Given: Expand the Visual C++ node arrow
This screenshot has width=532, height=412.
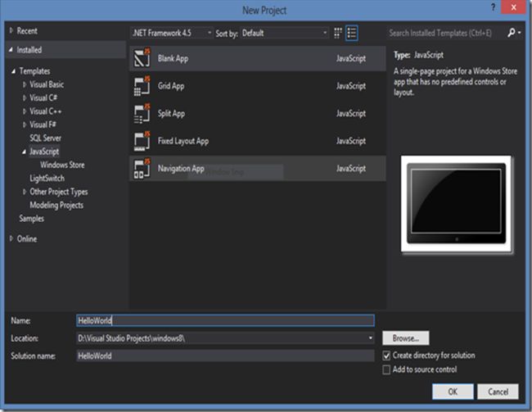Looking at the screenshot, I should point(25,111).
